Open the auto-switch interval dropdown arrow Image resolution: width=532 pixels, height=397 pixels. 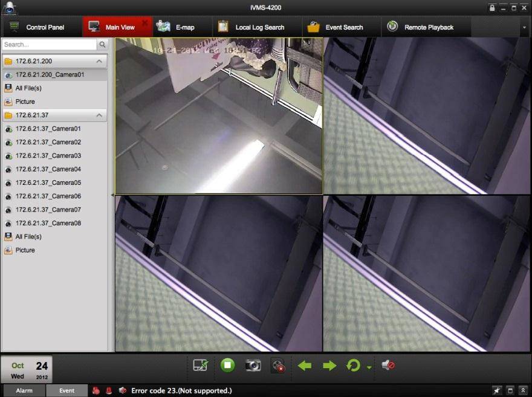pyautogui.click(x=369, y=367)
